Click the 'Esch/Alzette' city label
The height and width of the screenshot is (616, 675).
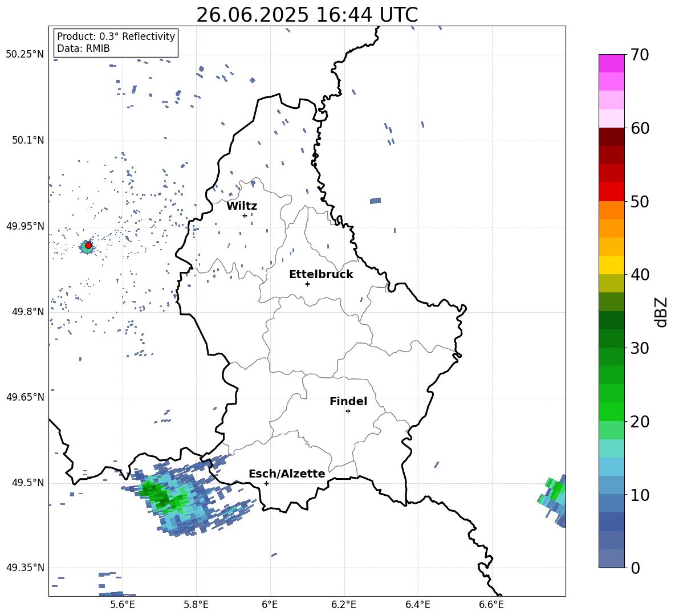pos(287,474)
